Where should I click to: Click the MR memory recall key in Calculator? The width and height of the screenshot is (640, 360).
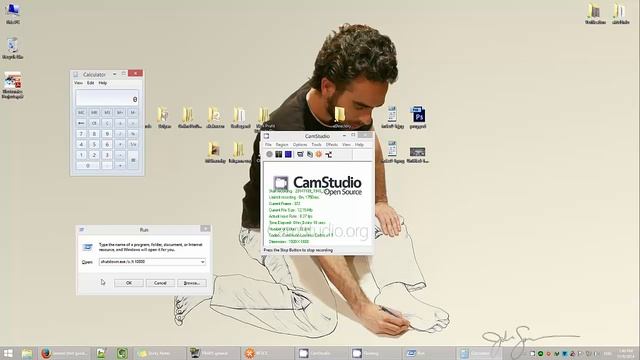click(94, 112)
